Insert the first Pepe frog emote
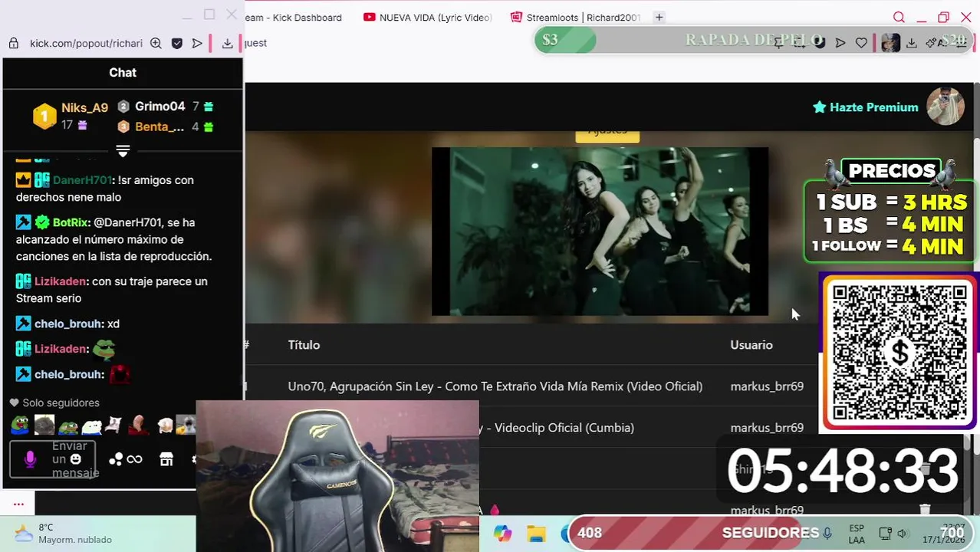This screenshot has height=552, width=980. tap(20, 424)
